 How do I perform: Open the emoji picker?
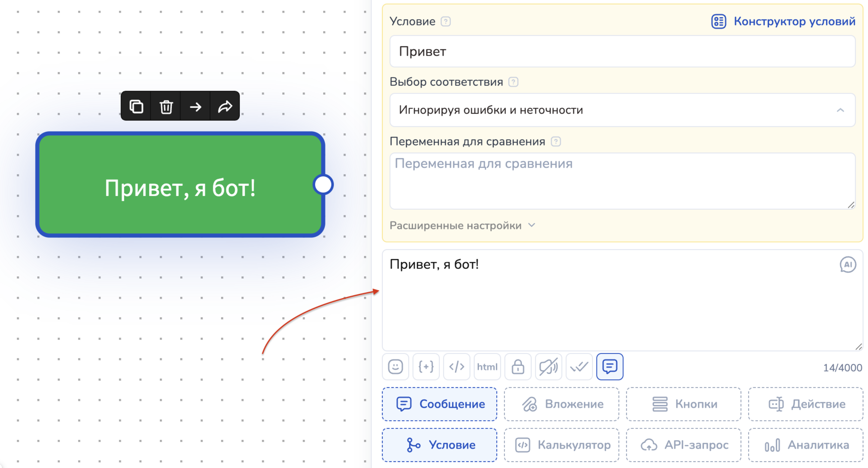(x=395, y=366)
